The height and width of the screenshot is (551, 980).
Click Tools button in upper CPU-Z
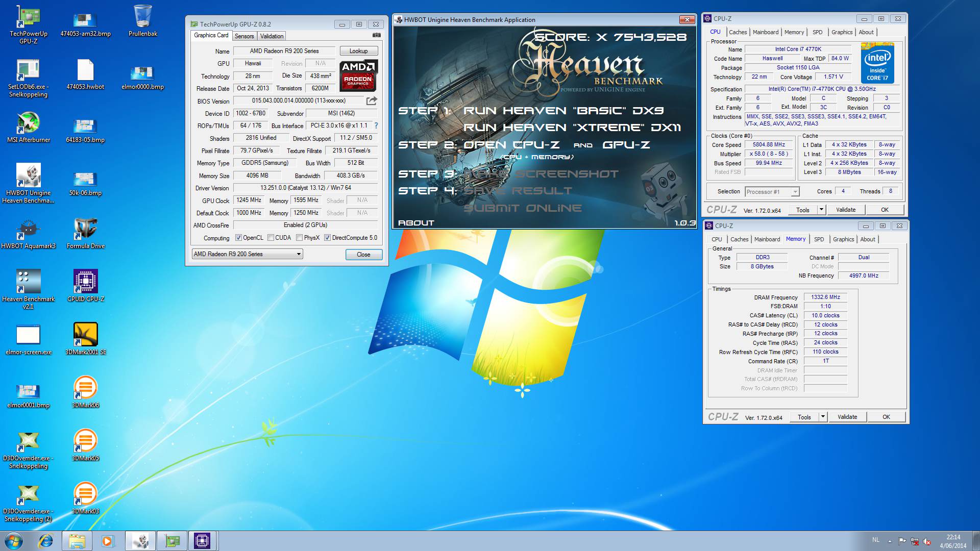coord(803,210)
